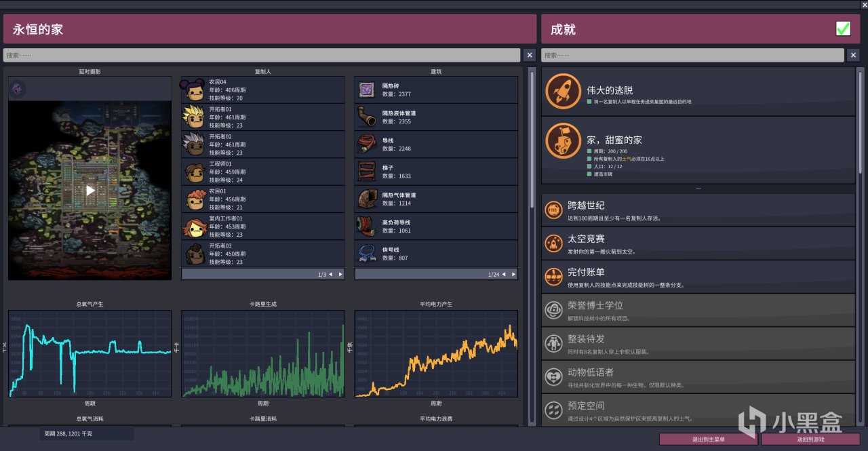The height and width of the screenshot is (451, 868).
Task: Click the 导线 wire icon
Action: point(367,144)
